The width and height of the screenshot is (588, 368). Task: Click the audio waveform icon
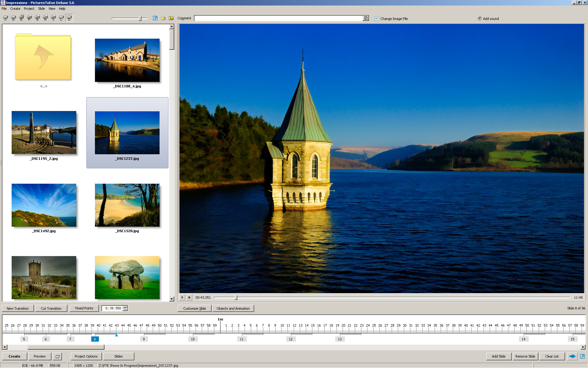point(572,356)
